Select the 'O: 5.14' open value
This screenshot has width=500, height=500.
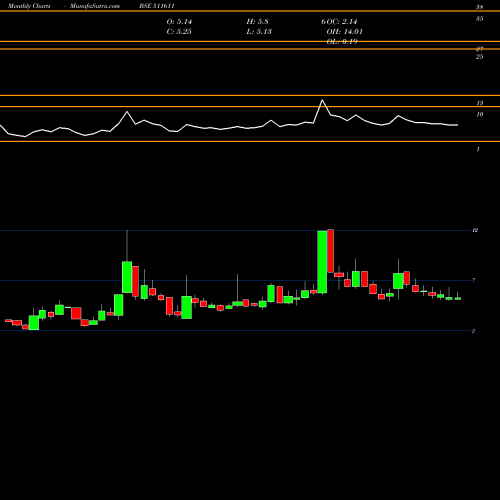pos(179,22)
